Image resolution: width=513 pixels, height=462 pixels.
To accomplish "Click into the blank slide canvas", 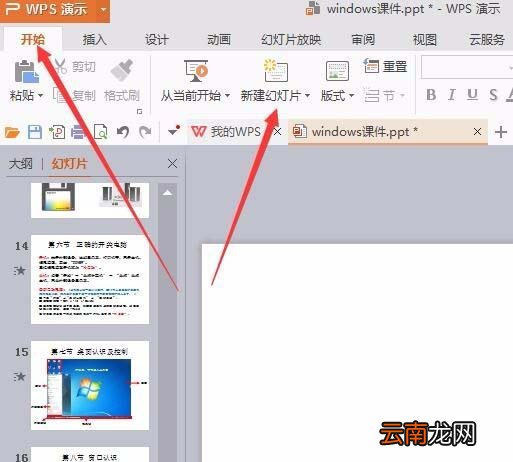I will pyautogui.click(x=357, y=353).
